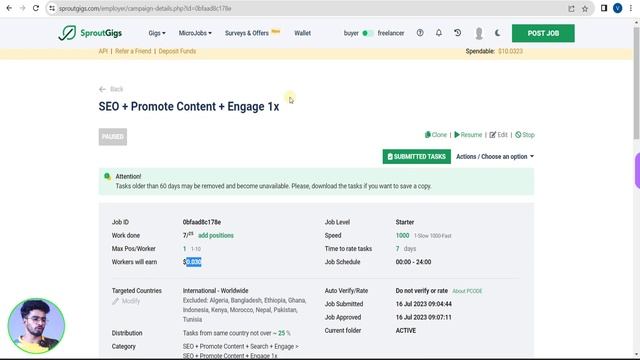Screen dimensions: 640x360
Task: Open the API link
Action: 103,51
